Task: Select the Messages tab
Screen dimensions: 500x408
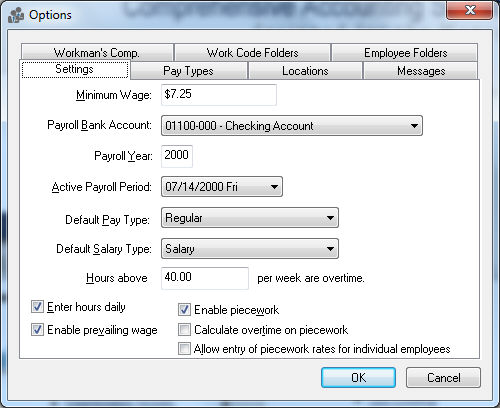Action: tap(421, 71)
